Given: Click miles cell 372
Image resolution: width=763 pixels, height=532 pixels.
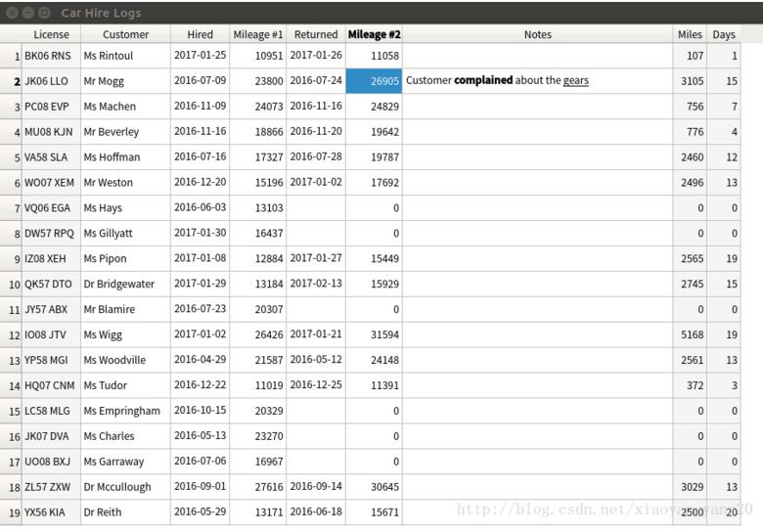Looking at the screenshot, I should tap(690, 385).
